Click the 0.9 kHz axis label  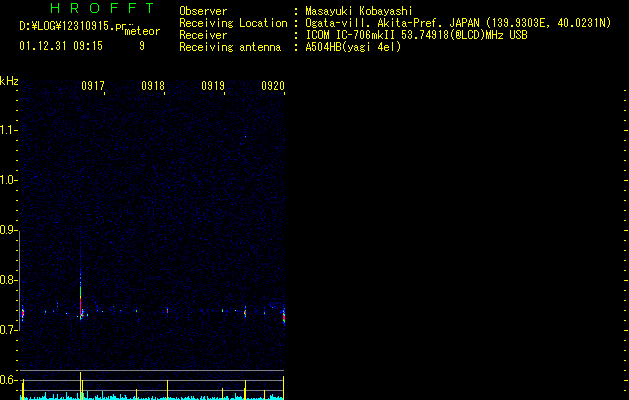click(x=8, y=230)
